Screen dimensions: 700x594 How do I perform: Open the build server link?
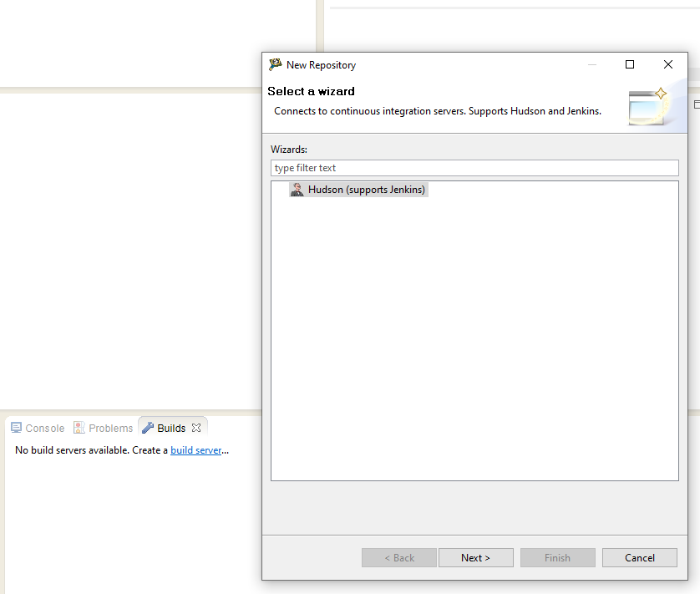(196, 450)
